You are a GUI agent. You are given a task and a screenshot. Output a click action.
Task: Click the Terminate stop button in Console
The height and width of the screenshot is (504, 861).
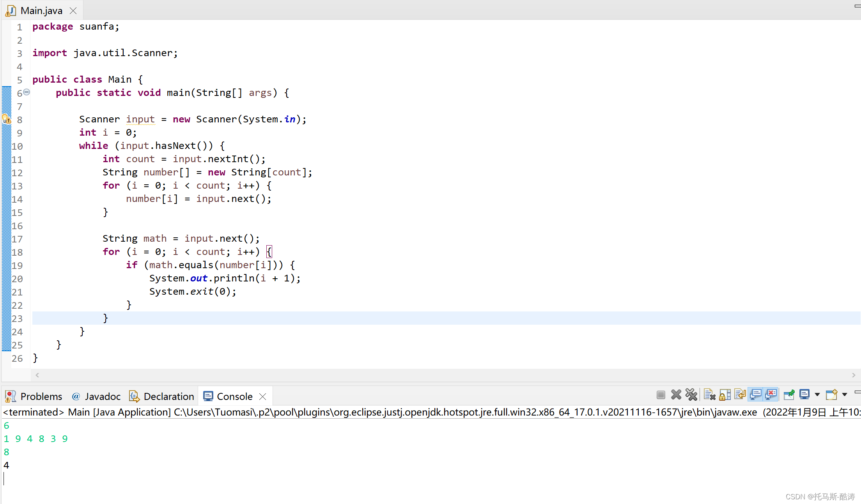coord(661,395)
